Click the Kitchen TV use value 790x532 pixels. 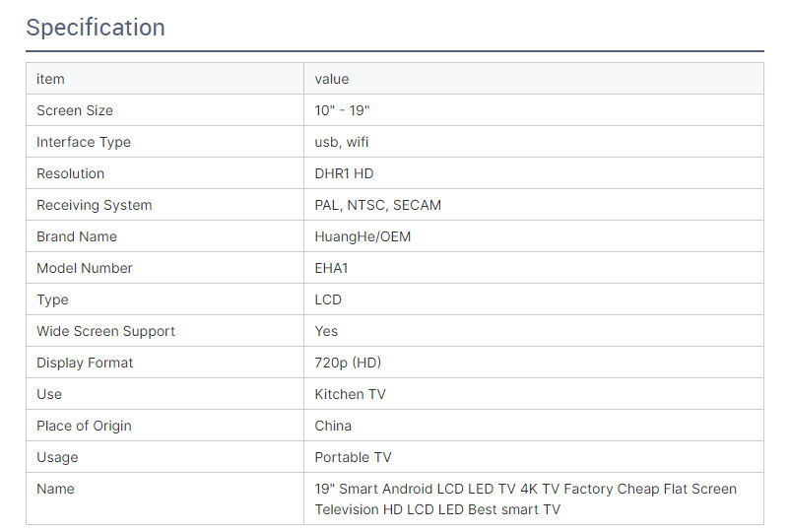pos(350,394)
